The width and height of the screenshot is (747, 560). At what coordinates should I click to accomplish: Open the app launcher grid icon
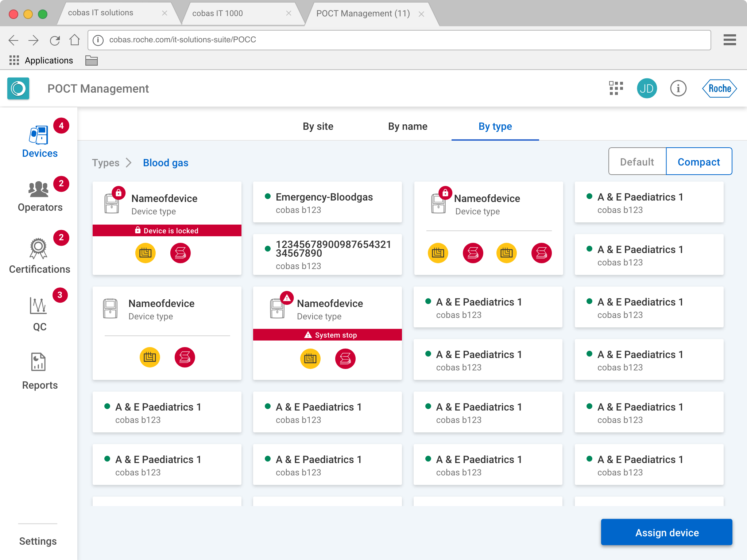pos(616,89)
